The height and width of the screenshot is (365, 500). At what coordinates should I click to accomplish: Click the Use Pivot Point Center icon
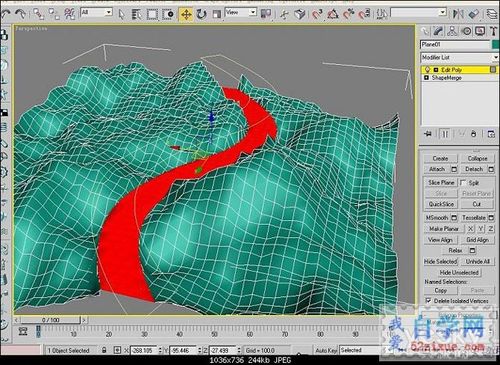tap(266, 14)
